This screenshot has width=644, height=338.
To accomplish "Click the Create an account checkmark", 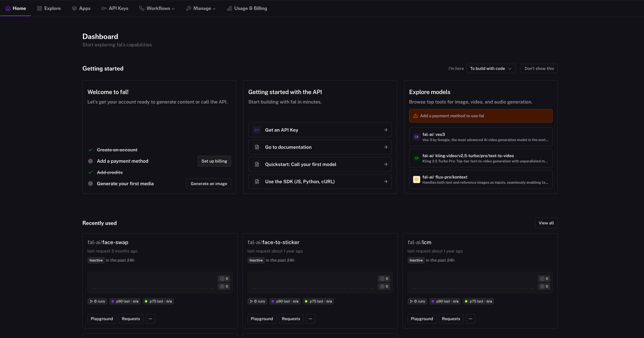I will (x=90, y=150).
